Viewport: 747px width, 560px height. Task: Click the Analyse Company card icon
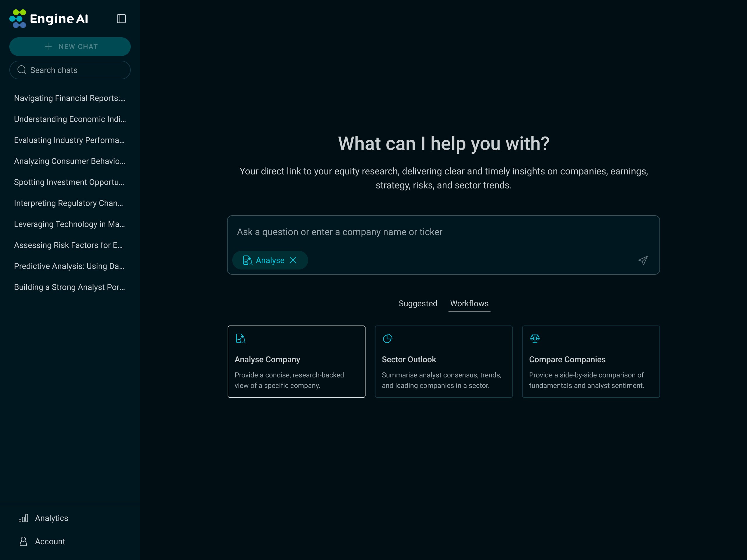(240, 338)
